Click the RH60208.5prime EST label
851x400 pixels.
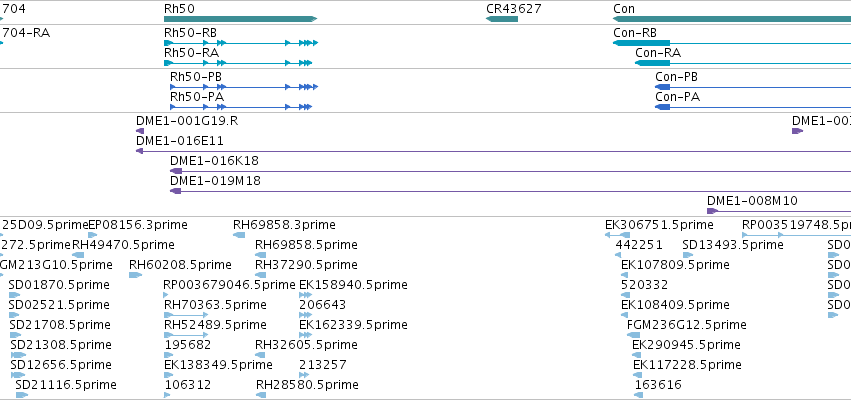coord(180,265)
